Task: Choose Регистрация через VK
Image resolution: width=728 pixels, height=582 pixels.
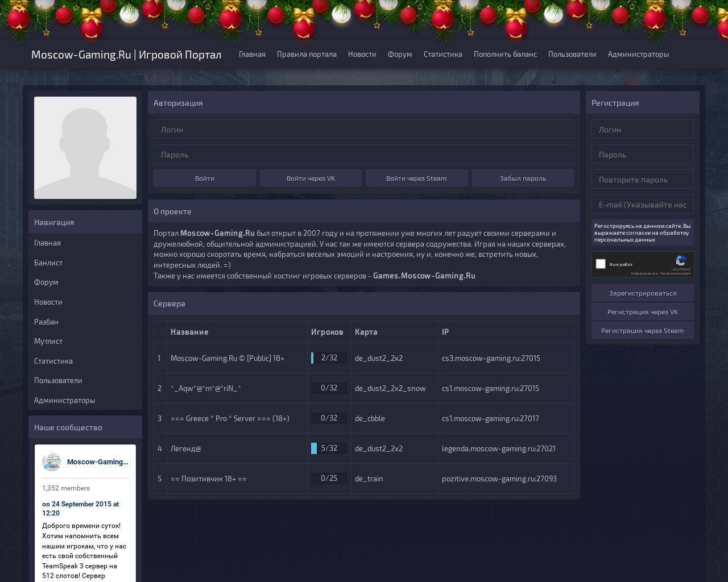Action: (643, 311)
